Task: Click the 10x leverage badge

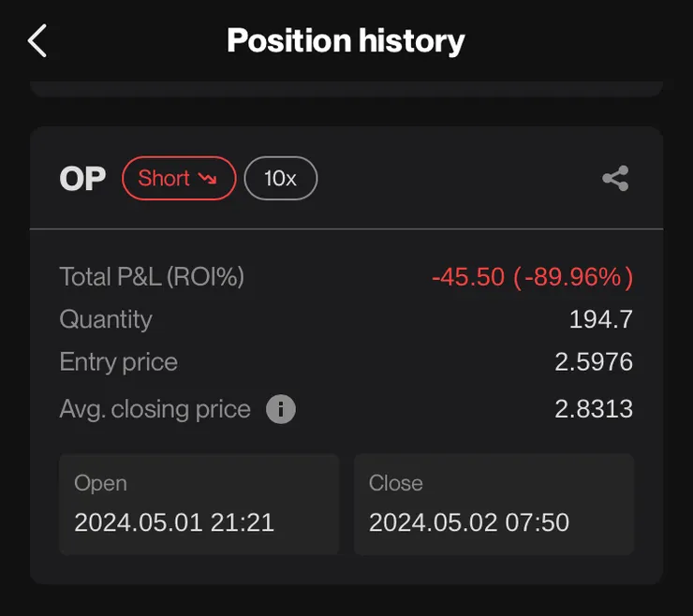Action: pos(280,178)
